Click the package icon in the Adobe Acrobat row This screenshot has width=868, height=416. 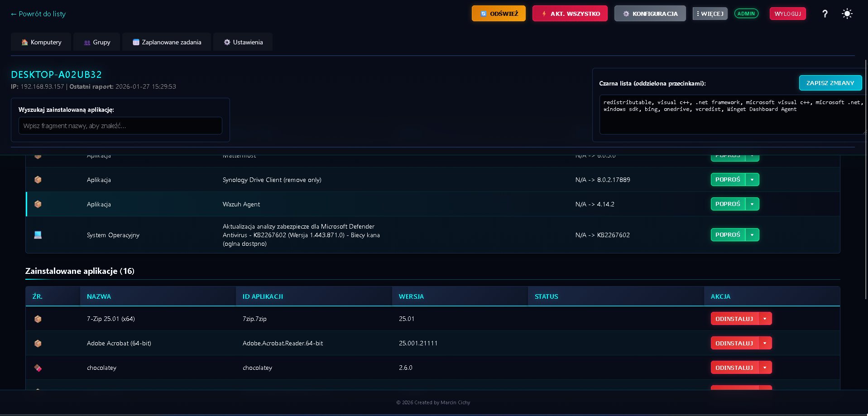click(38, 344)
